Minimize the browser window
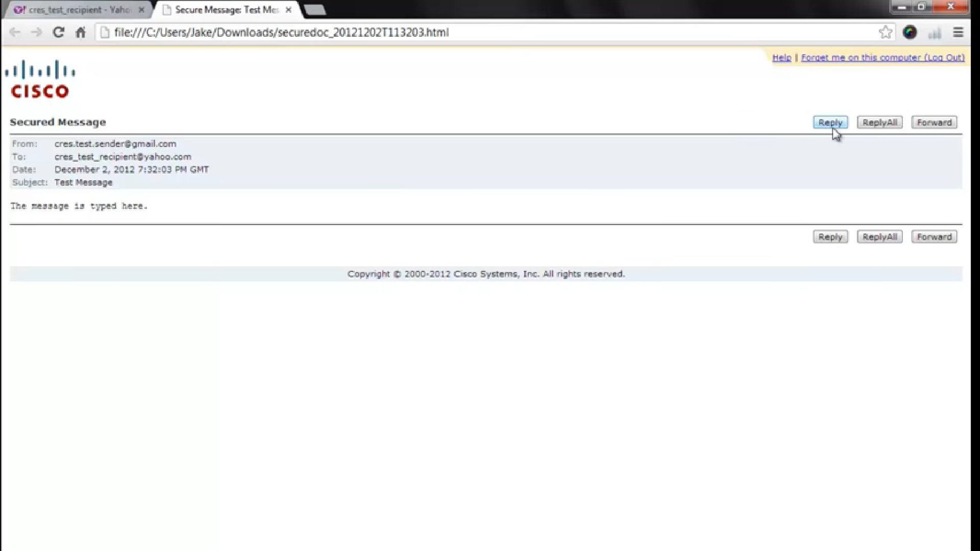This screenshot has width=980, height=551. [902, 7]
